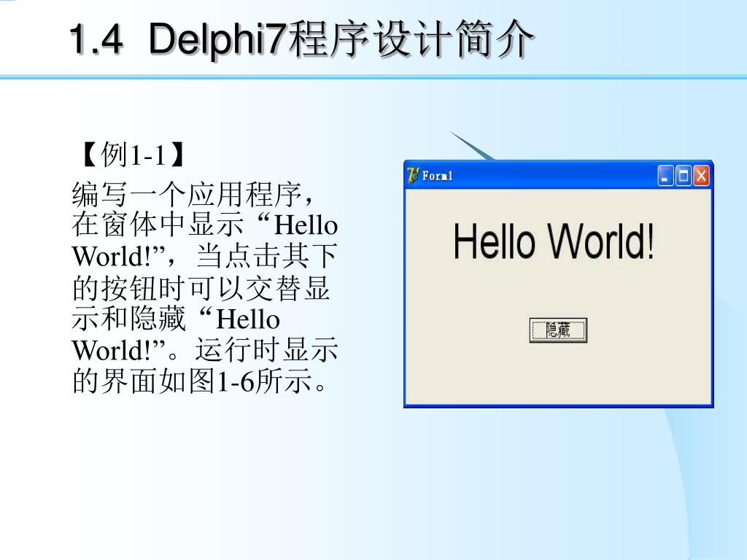The image size is (747, 560).
Task: Click the Form1 title text
Action: [438, 176]
